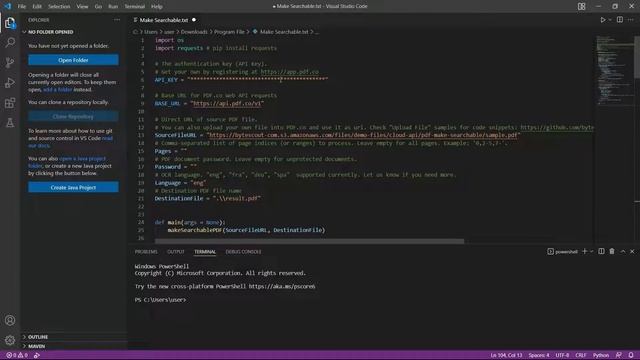The image size is (640, 360).
Task: Switch to the Debug Console tab
Action: coord(243,252)
